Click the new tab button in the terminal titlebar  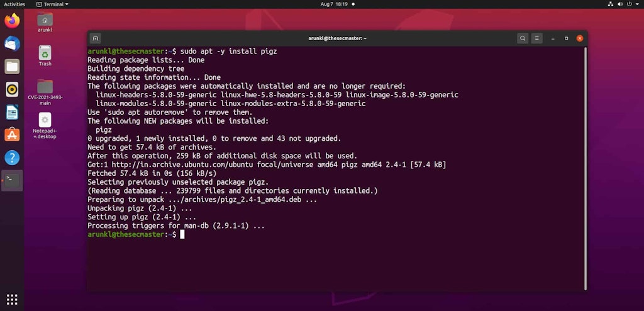[96, 38]
